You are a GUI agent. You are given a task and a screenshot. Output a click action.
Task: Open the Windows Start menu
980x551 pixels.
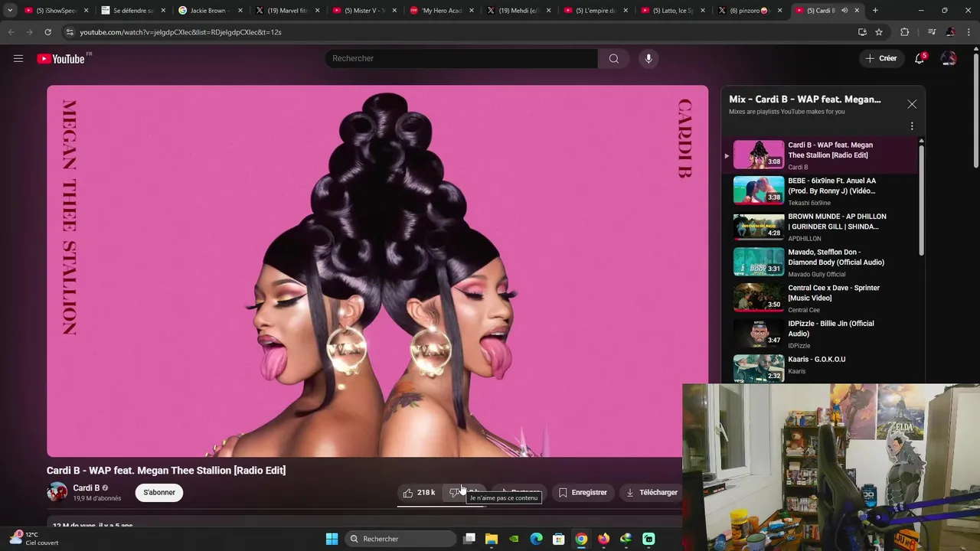tap(332, 539)
